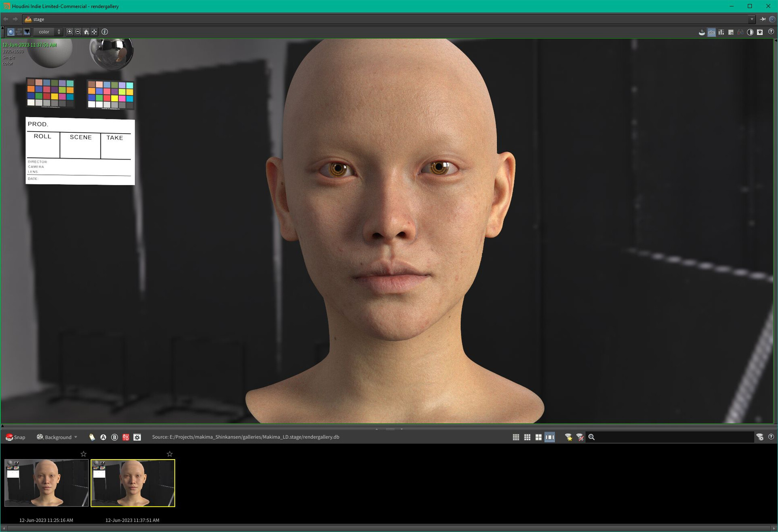Viewport: 778px width, 532px height.
Task: Toggle the abc text overlay display
Action: point(712,32)
